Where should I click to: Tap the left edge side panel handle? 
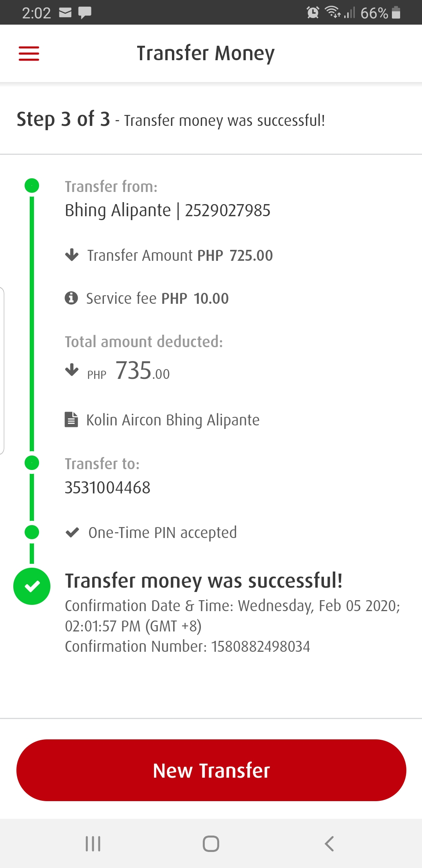[2, 371]
